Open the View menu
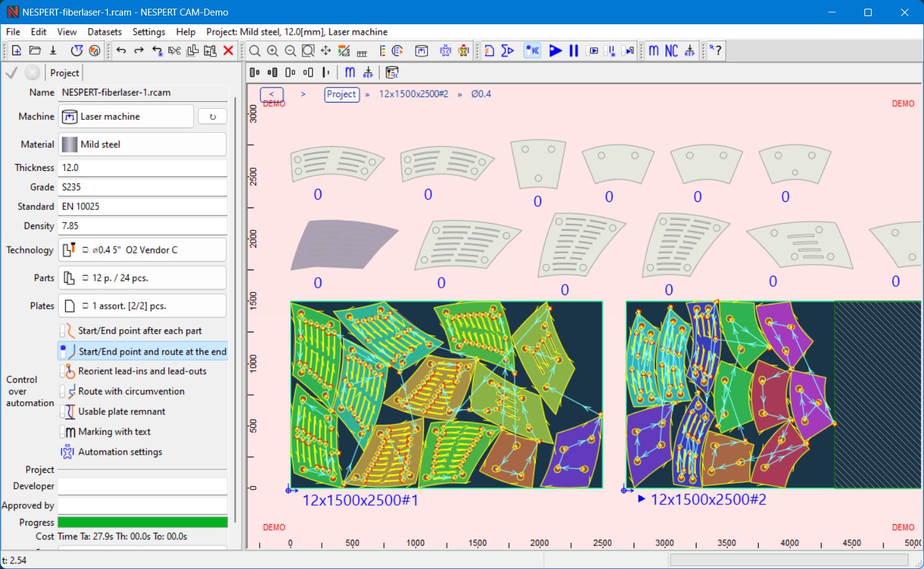The width and height of the screenshot is (924, 569). click(67, 32)
